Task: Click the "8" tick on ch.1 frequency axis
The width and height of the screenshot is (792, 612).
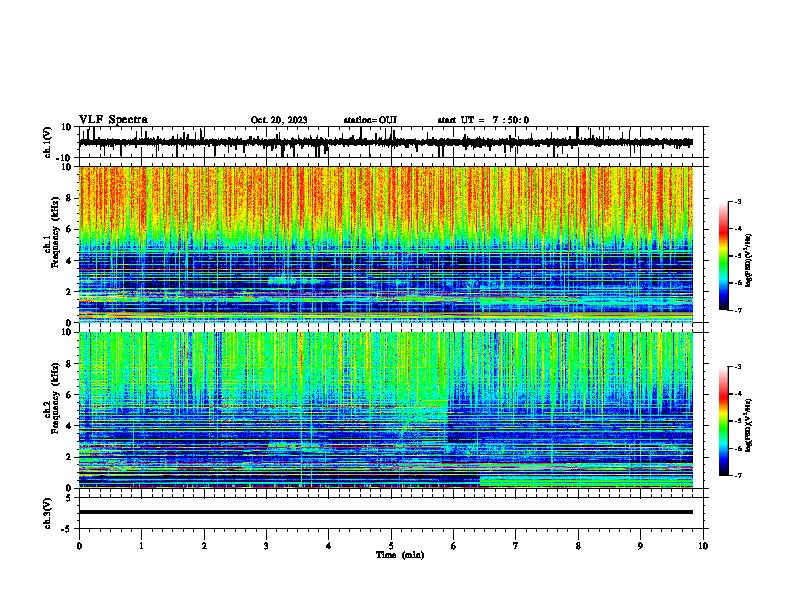Action: (70, 198)
